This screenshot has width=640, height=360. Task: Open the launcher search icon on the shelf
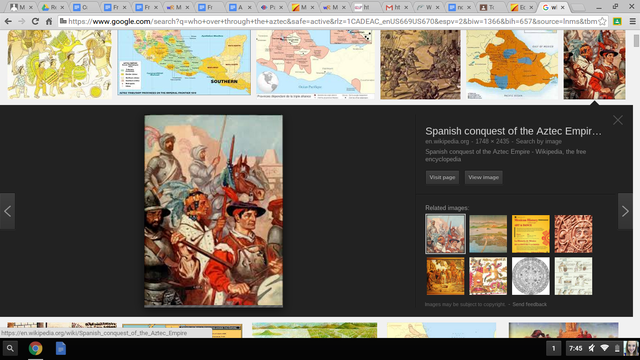10,349
